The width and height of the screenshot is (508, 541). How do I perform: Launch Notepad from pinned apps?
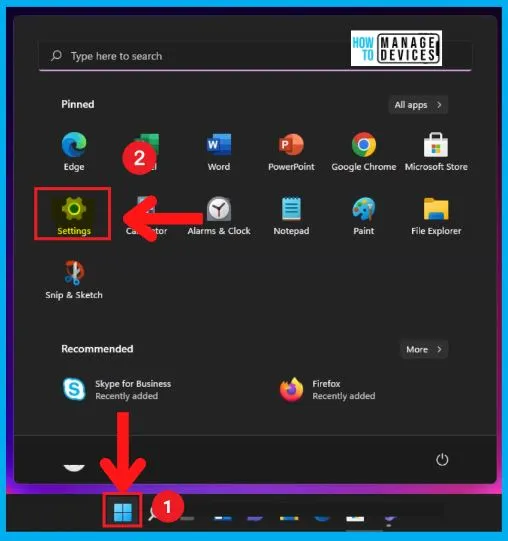[x=291, y=215]
